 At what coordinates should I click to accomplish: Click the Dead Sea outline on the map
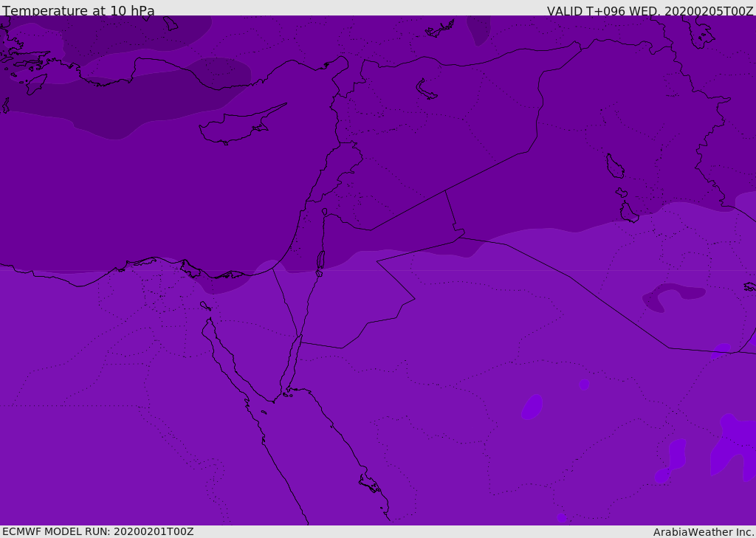tap(320, 261)
